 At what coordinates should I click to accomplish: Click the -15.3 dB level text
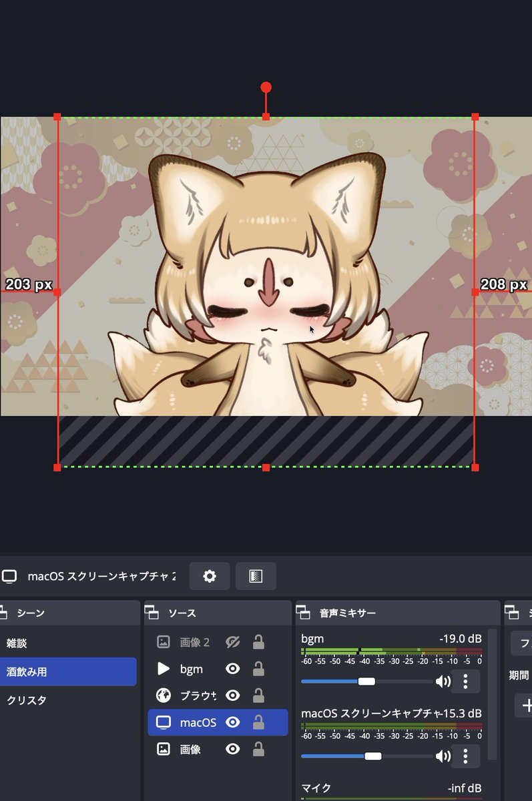[x=460, y=713]
